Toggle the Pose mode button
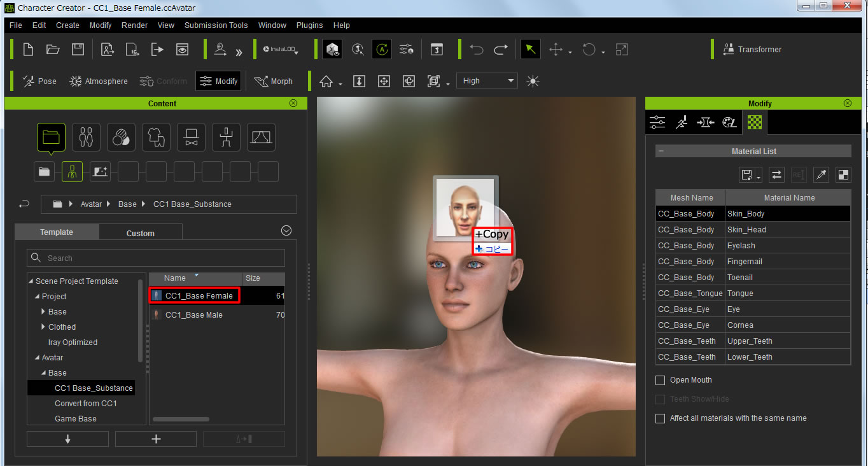Viewport: 868px width, 466px height. tap(39, 81)
